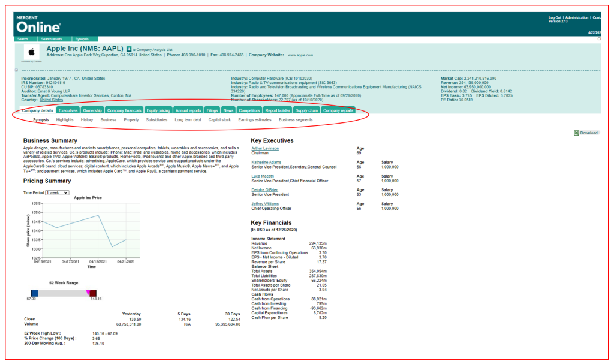The height and width of the screenshot is (364, 614).
Task: Click the Mergent Online logo
Action: pyautogui.click(x=38, y=25)
